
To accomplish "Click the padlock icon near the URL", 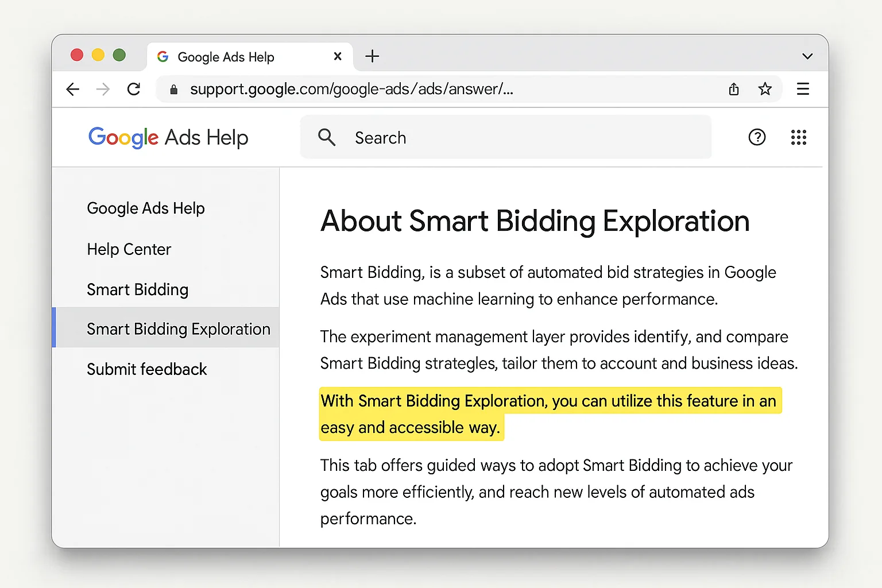I will coord(173,89).
